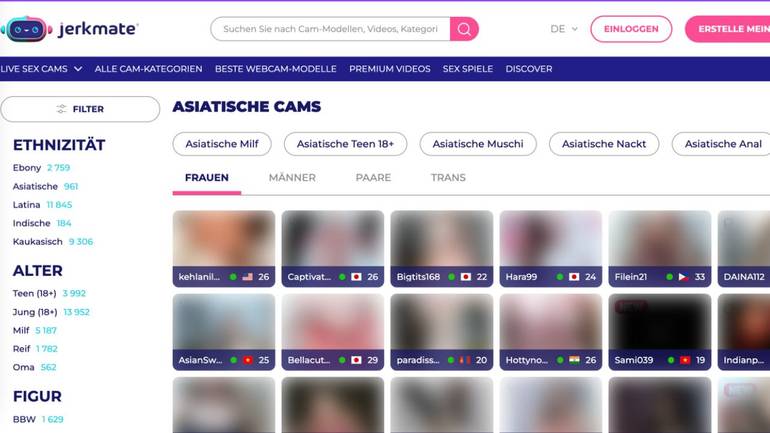Viewport: 770px width, 433px height.
Task: Click the India flag on Hottyno card
Action: (574, 360)
